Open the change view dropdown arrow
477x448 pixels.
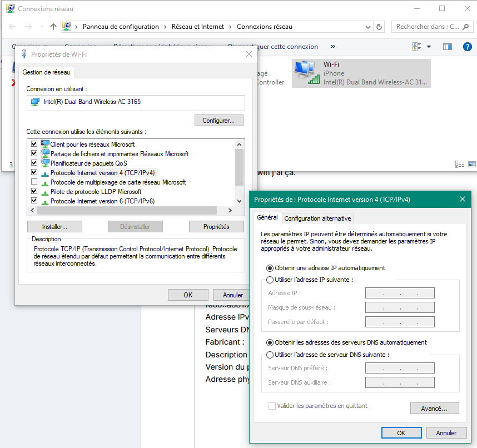click(429, 47)
